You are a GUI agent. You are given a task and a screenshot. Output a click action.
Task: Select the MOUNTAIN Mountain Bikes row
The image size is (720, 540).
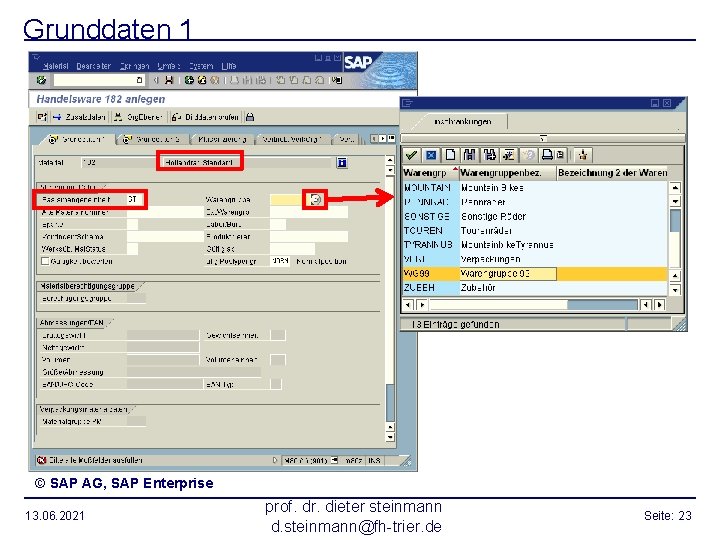[x=534, y=188]
